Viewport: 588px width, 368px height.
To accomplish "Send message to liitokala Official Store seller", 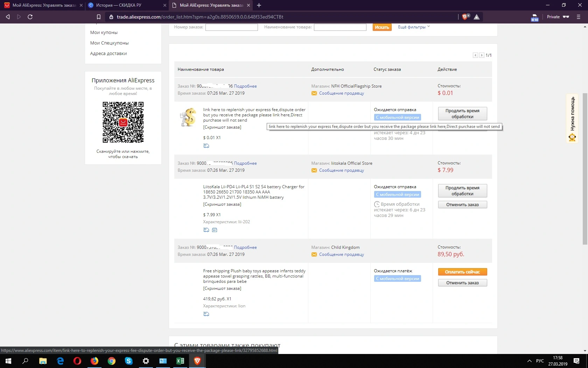I will coord(342,170).
